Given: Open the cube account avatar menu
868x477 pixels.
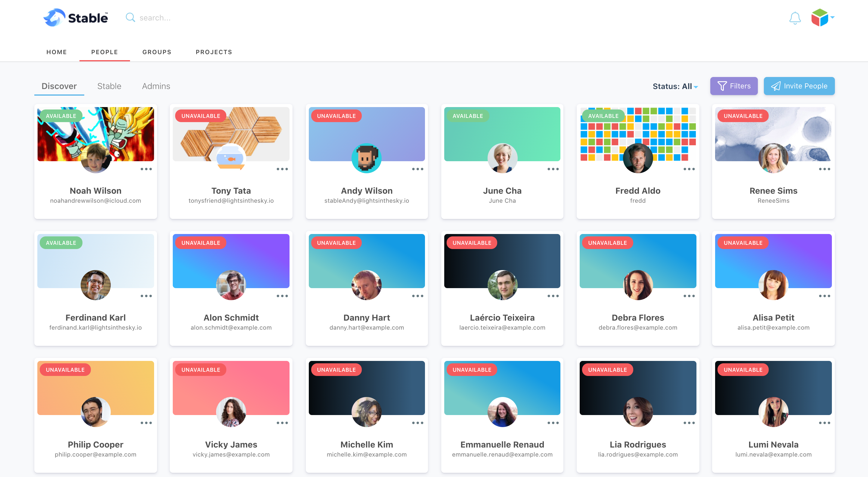Looking at the screenshot, I should point(823,17).
